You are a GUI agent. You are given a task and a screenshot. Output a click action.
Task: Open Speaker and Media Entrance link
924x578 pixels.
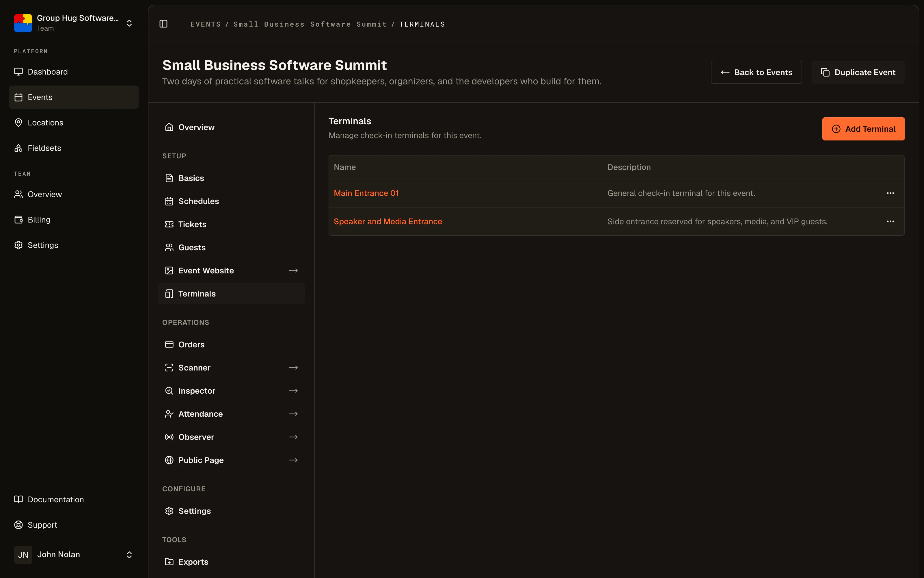click(x=388, y=221)
